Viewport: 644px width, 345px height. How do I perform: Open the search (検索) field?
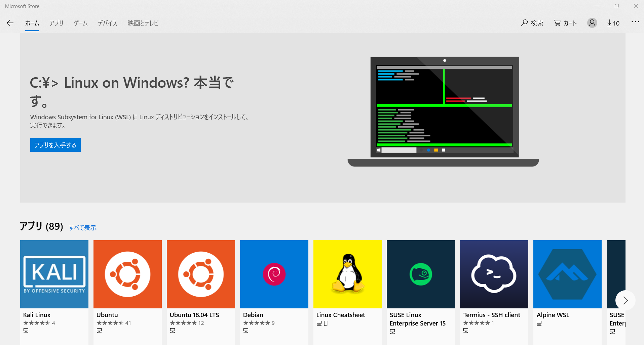pyautogui.click(x=532, y=23)
